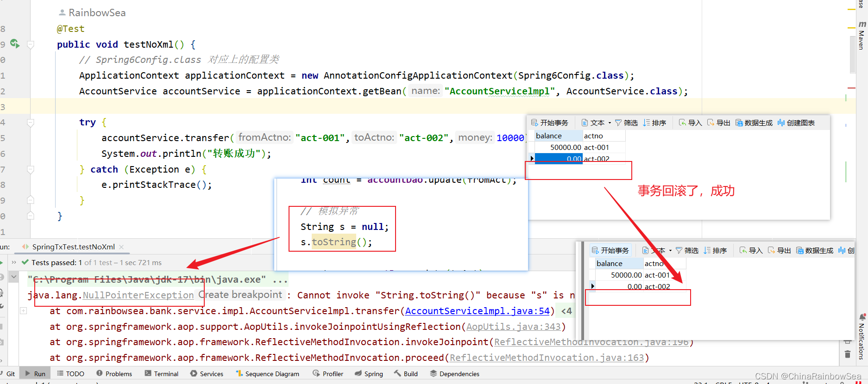Click 导入 import in the lower table toolbar
Screen dimensions: 868x384
click(751, 250)
